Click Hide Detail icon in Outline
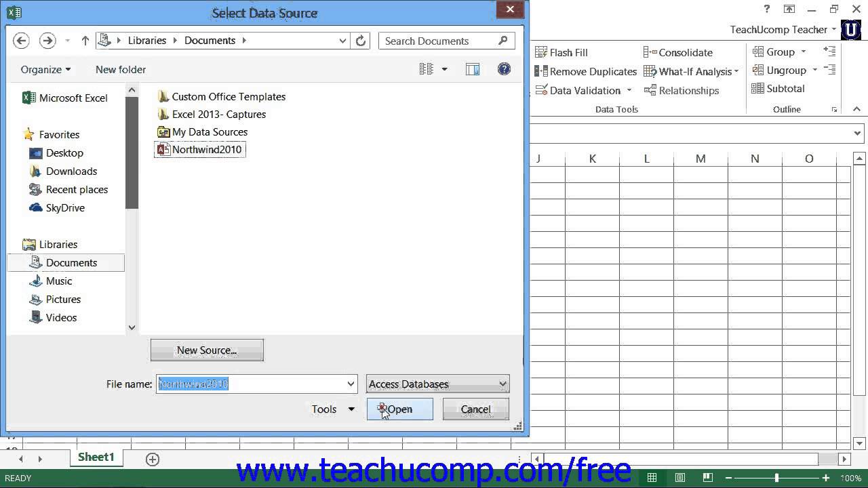Image resolution: width=868 pixels, height=488 pixels. pyautogui.click(x=829, y=69)
